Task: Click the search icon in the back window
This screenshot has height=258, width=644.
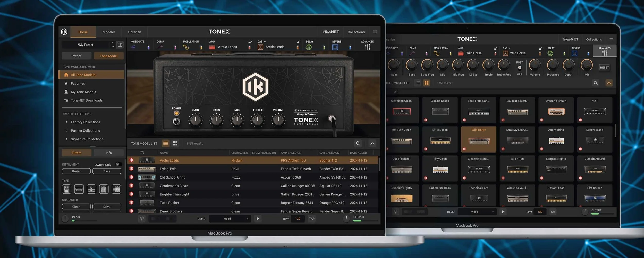Action: 596,83
